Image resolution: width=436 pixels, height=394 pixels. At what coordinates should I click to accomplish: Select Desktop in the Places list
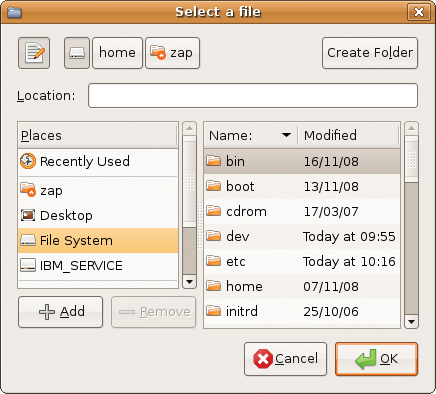98,216
